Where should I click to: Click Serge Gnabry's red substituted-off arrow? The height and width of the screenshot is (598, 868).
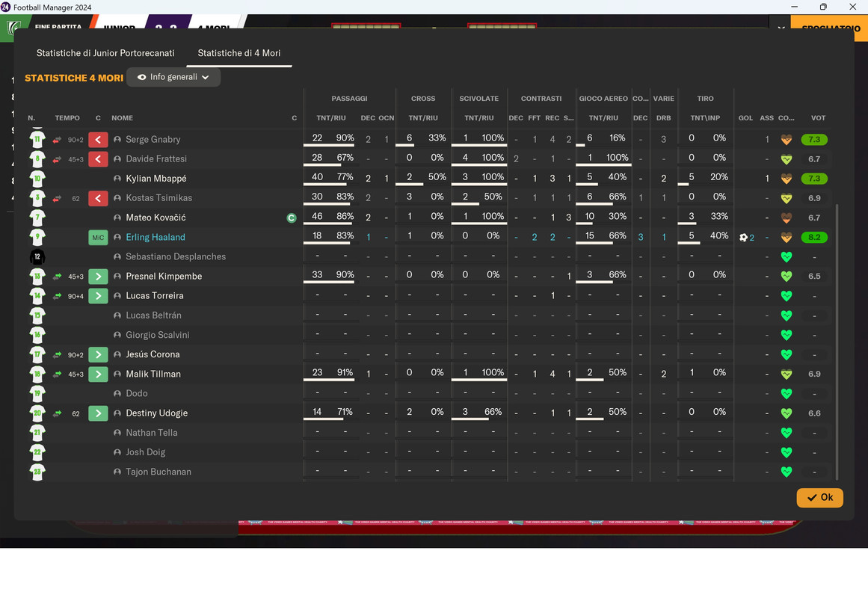[x=98, y=140]
